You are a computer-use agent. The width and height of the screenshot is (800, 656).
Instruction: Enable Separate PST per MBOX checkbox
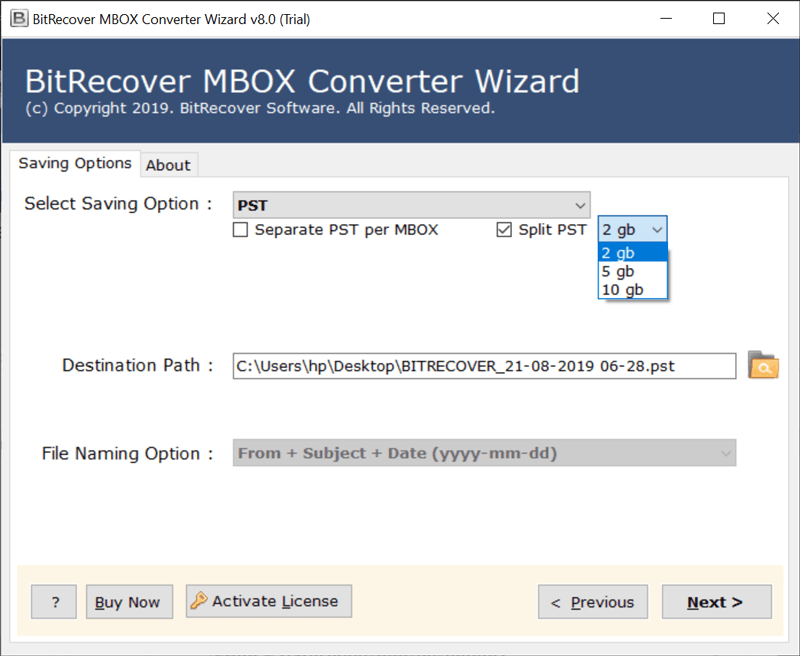pyautogui.click(x=240, y=230)
